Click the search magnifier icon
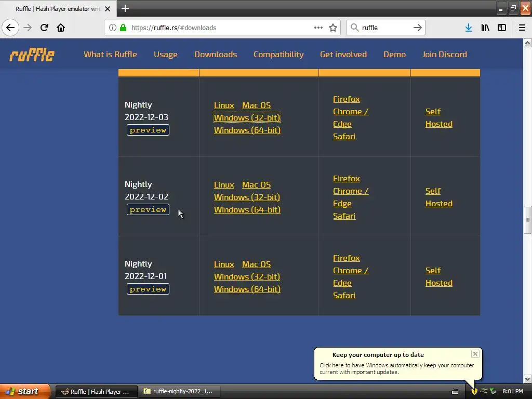Viewport: 532px width, 399px height. click(354, 28)
